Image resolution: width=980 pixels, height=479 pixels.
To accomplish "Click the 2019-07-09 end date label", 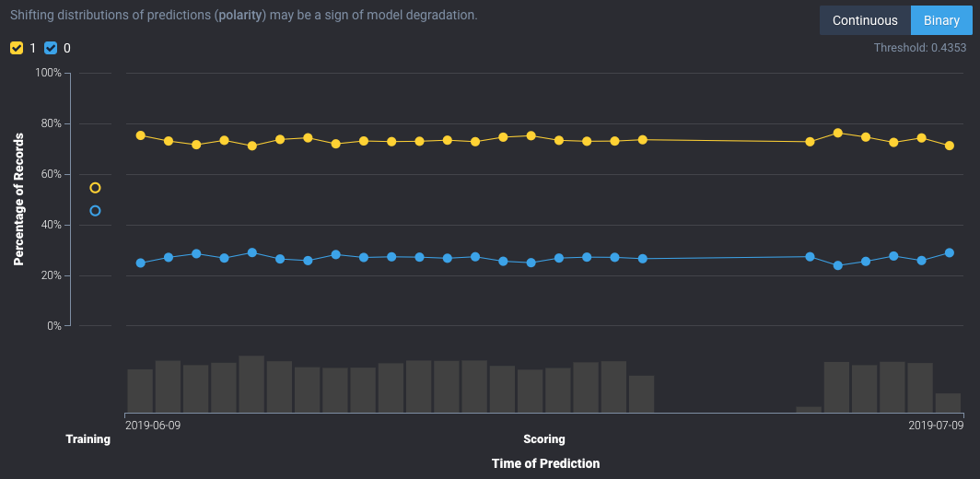I will point(936,425).
